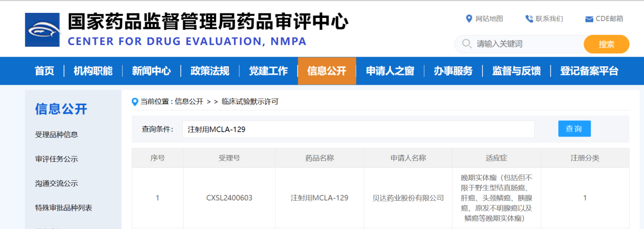This screenshot has height=229, width=644.
Task: Open 登记备案平台 in the navigation bar
Action: coord(589,71)
